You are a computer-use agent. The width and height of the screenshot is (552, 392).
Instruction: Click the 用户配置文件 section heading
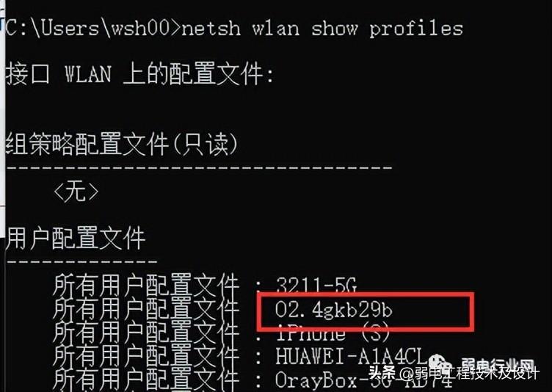[76, 239]
